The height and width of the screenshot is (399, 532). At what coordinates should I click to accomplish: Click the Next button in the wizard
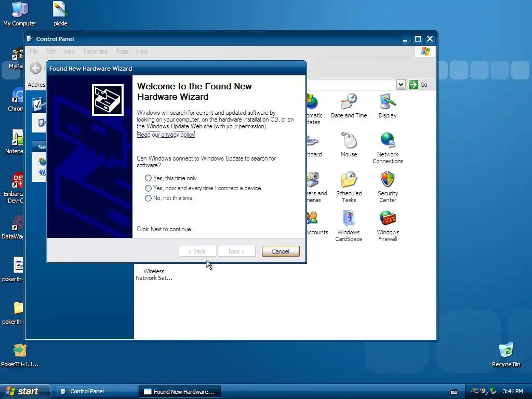coord(236,251)
